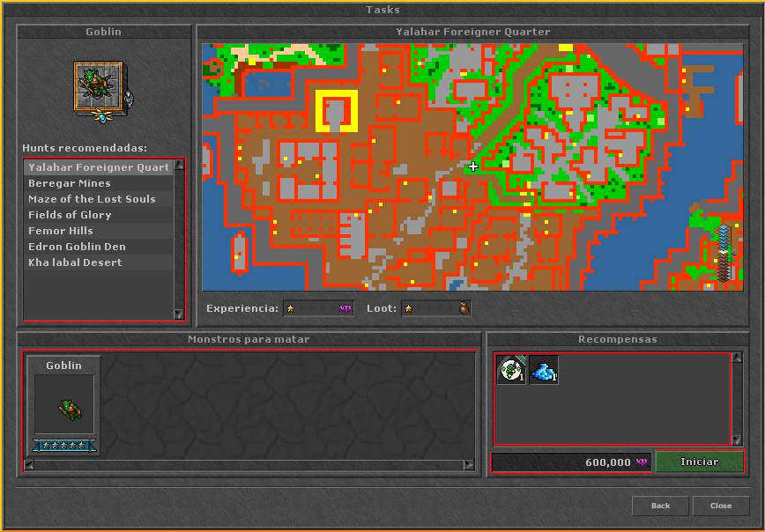Click the Goblin card star banner
Screen dimensions: 765x532
pos(64,445)
